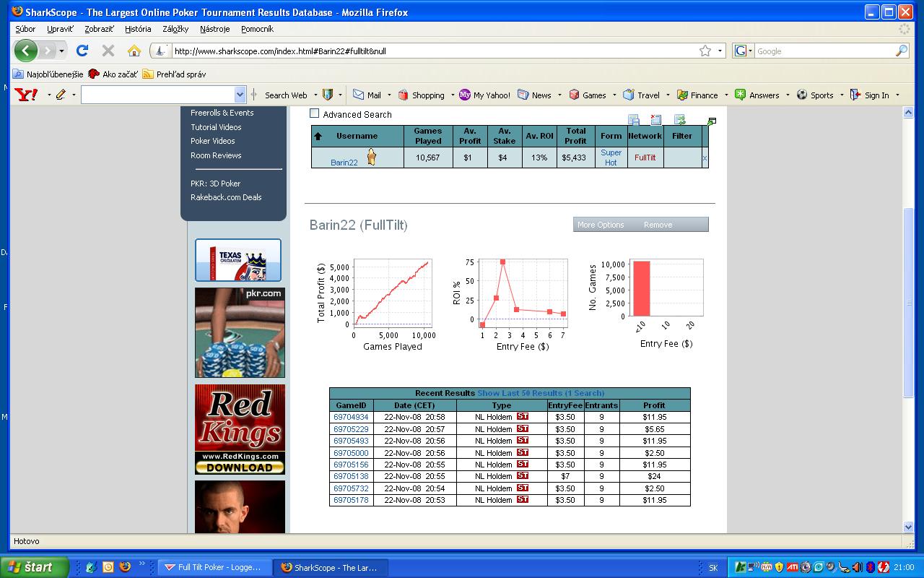
Task: Click the green refresh icon above results table
Action: click(679, 120)
